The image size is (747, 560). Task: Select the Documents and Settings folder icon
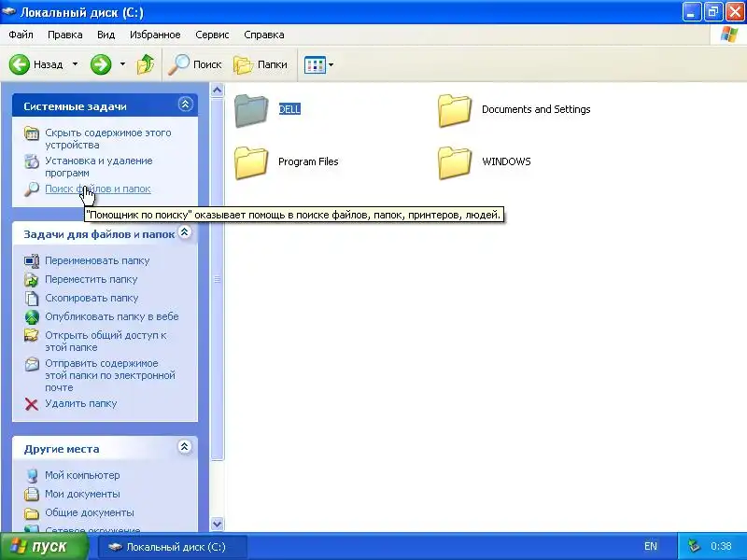tap(455, 110)
